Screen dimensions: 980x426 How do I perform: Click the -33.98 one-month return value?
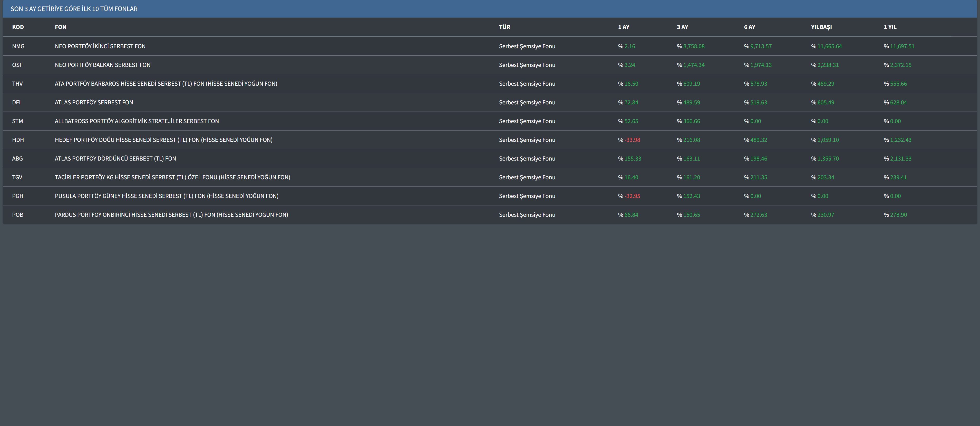632,140
